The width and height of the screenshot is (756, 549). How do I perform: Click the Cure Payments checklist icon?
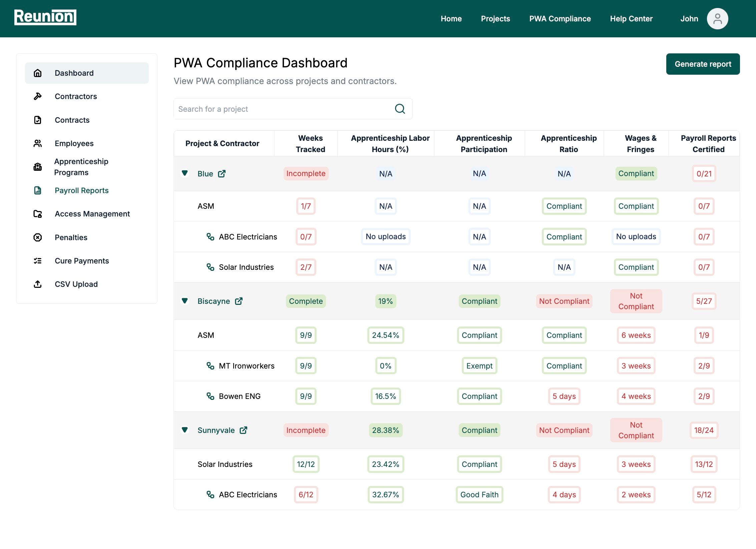[38, 261]
